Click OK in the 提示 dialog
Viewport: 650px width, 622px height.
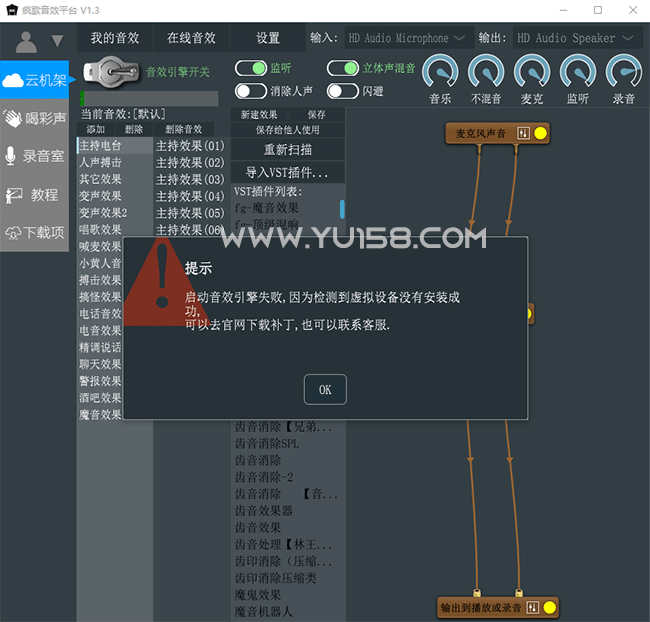(325, 389)
